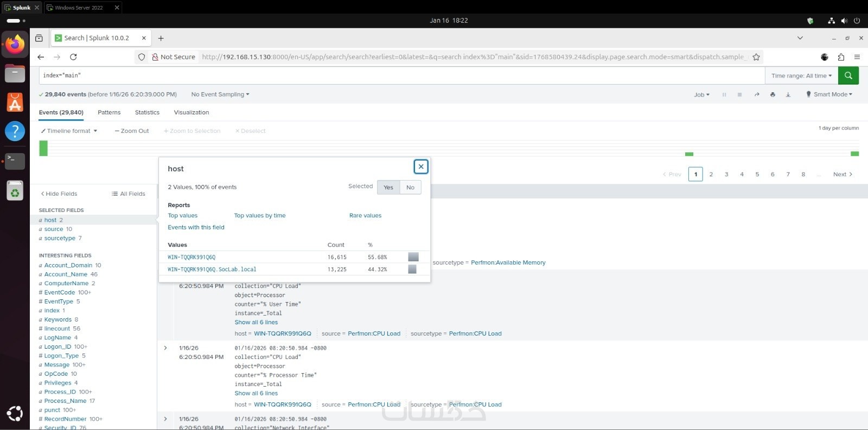Click Hide Fields in the sidebar
The width and height of the screenshot is (868, 430).
coord(59,194)
